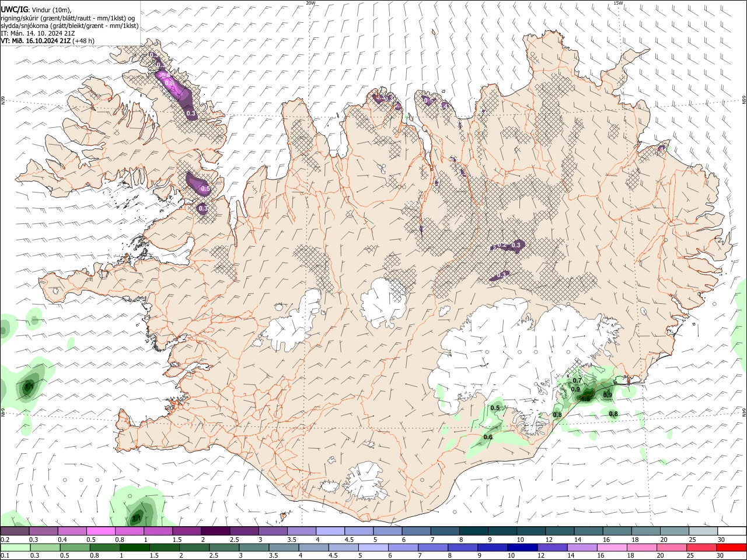
Task: Click the 'rigning/skúrir' legend description line
Action: [x=68, y=18]
